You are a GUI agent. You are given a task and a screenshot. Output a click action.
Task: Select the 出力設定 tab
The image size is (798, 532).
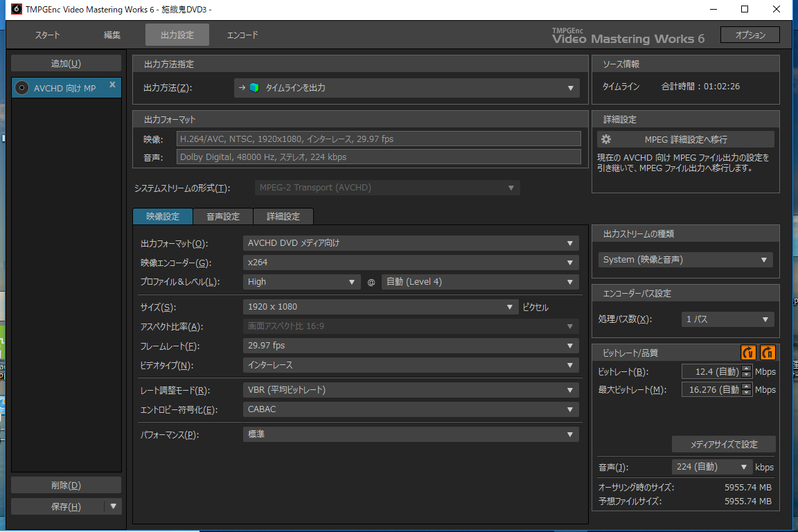(x=177, y=35)
